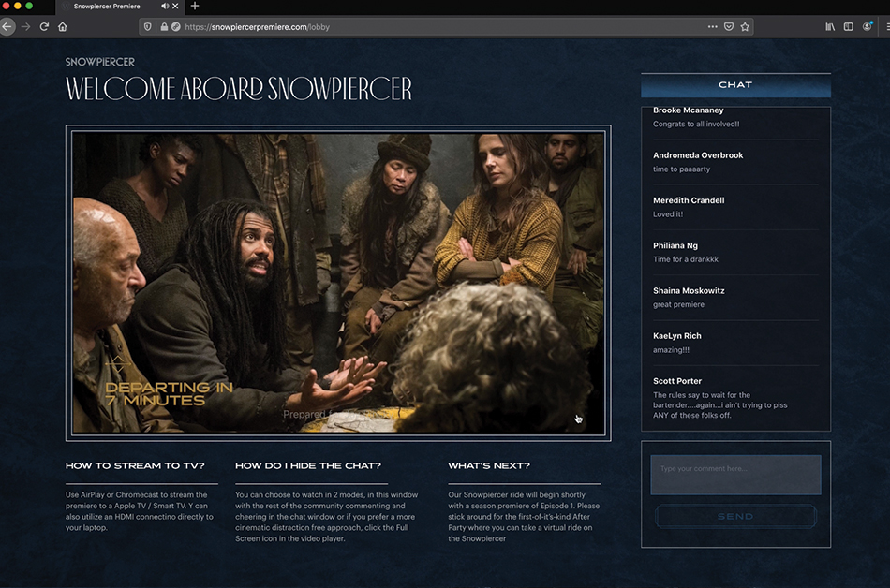Viewport: 890px width, 588px height.
Task: Select Shaina Moskowitz's chat name
Action: 689,291
